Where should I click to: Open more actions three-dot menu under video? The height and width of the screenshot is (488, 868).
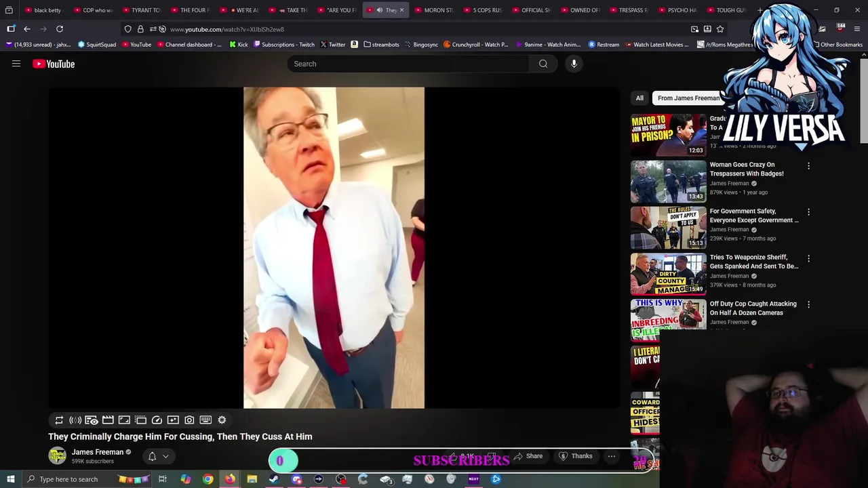point(611,456)
